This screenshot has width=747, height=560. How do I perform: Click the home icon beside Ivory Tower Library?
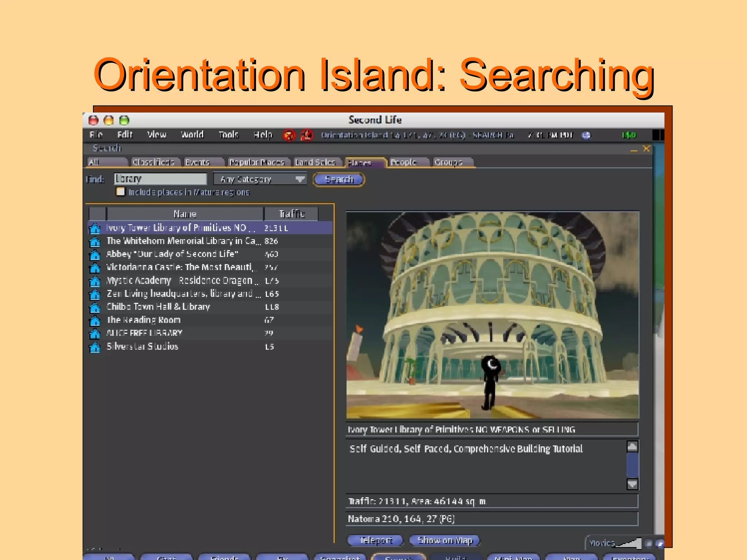pyautogui.click(x=94, y=228)
